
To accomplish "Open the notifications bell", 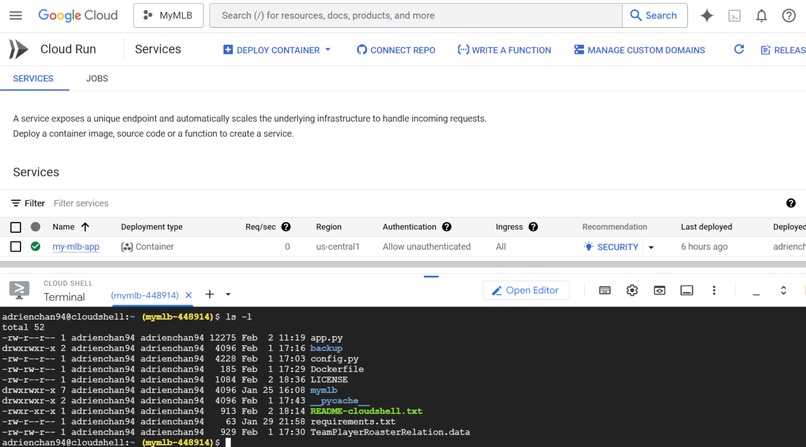I will [761, 16].
